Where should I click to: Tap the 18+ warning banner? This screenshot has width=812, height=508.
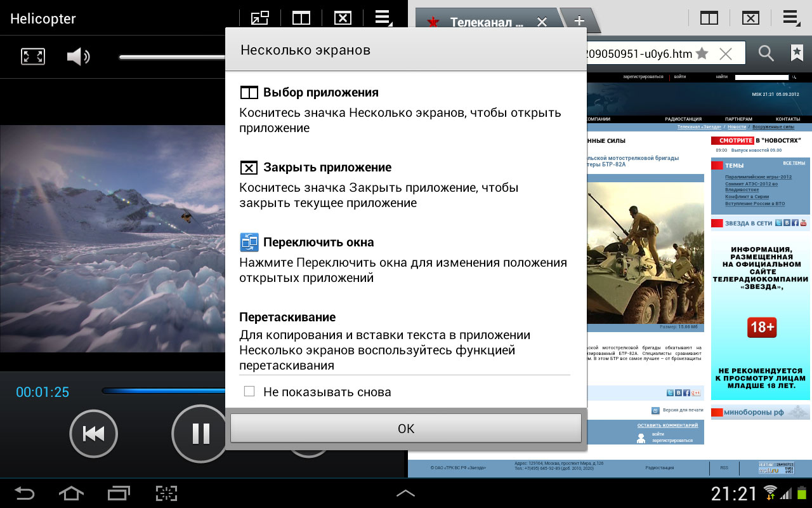coord(762,328)
